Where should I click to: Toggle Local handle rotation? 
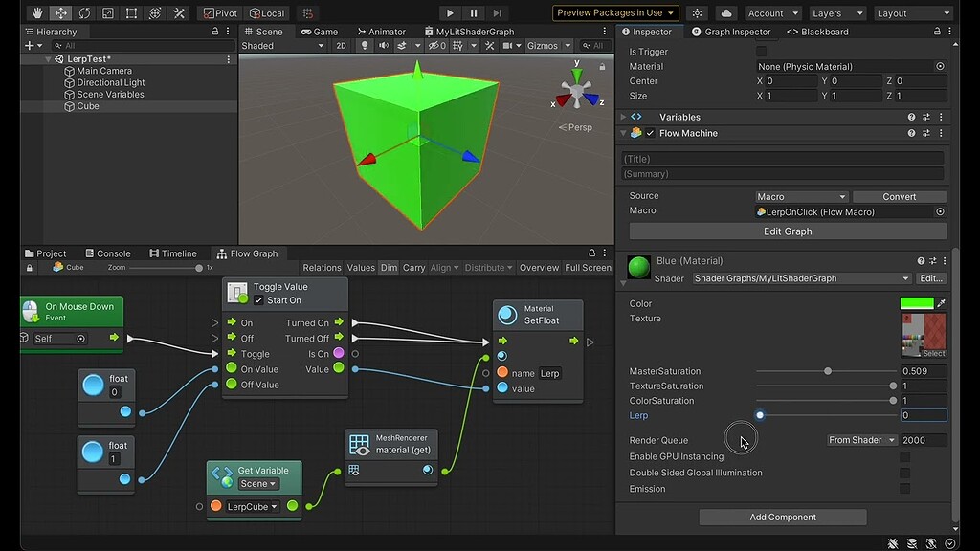click(267, 13)
